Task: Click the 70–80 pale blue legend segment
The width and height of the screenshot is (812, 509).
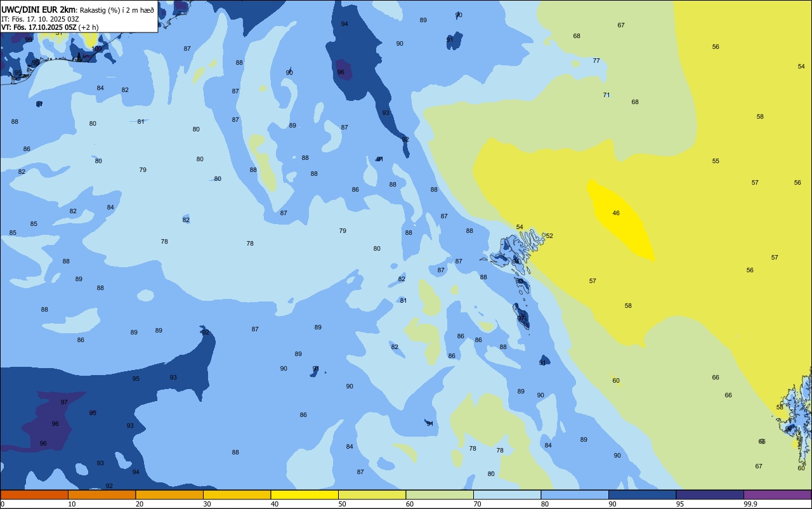Action: [x=507, y=494]
